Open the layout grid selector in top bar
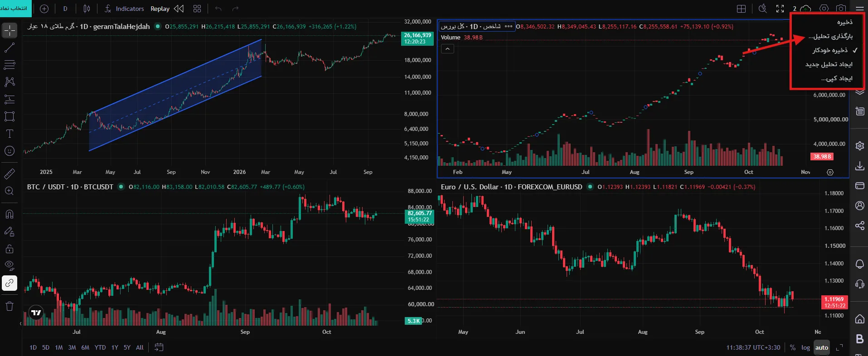 point(742,9)
